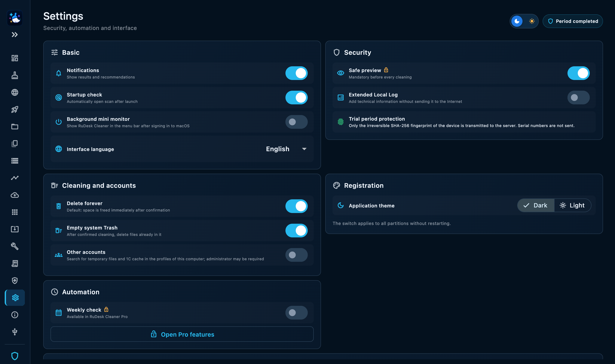Screen dimensions: 615x364
Task: Click the fingerprint icon in Security panel
Action: coord(340,122)
